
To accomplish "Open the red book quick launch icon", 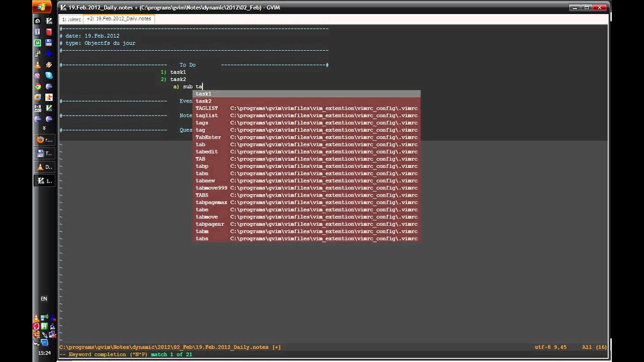I will coord(49,32).
